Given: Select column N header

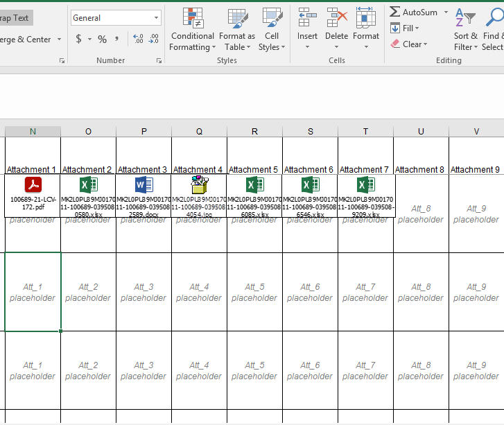Looking at the screenshot, I should 33,132.
